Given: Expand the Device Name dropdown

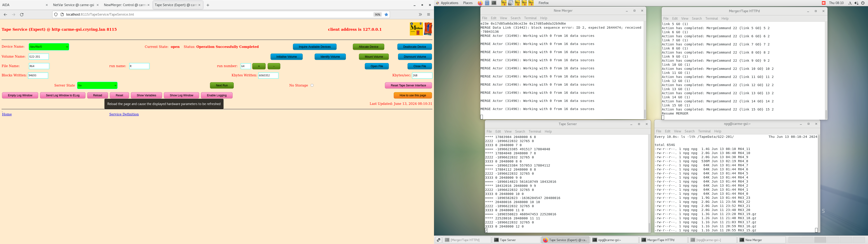Looking at the screenshot, I should [49, 47].
